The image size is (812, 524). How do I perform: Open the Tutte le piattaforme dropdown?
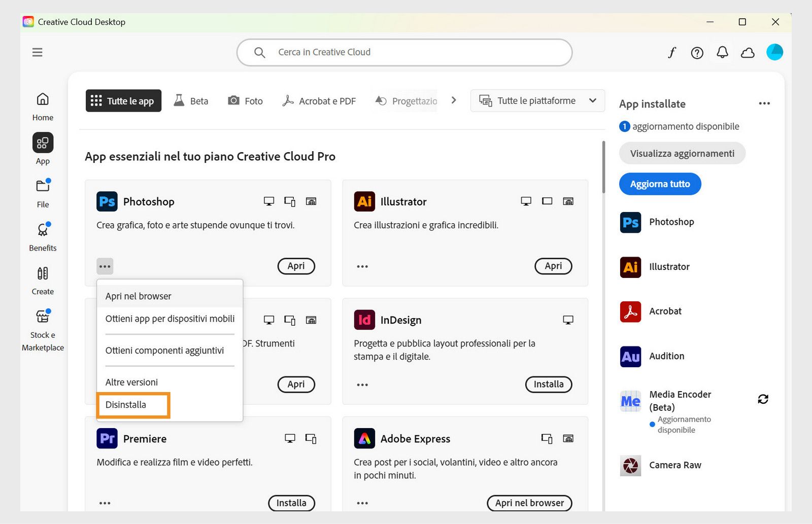pos(537,100)
